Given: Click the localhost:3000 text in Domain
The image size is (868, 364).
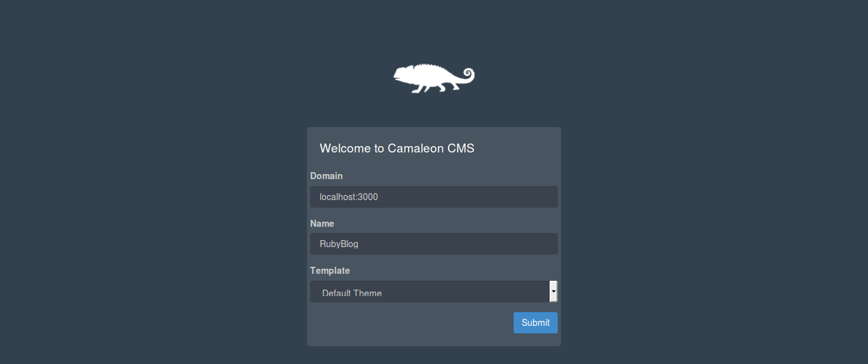Looking at the screenshot, I should pos(349,197).
